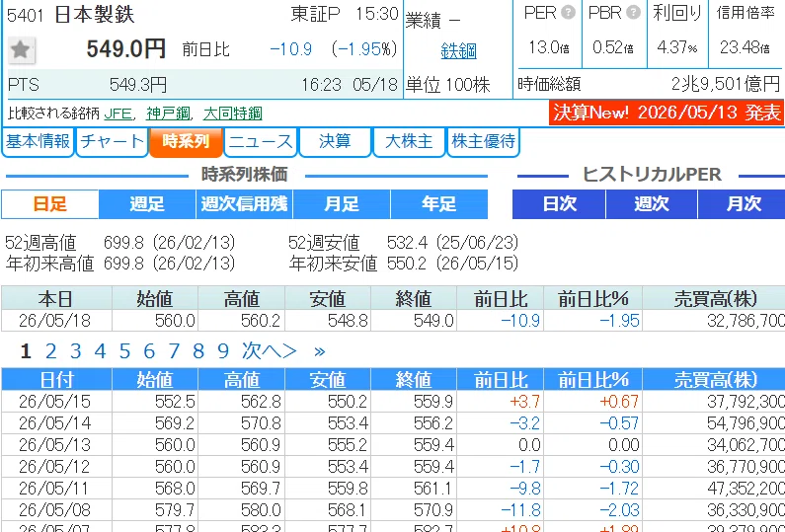Click the 26/05/08 date cell
The image size is (785, 532).
coord(55,510)
